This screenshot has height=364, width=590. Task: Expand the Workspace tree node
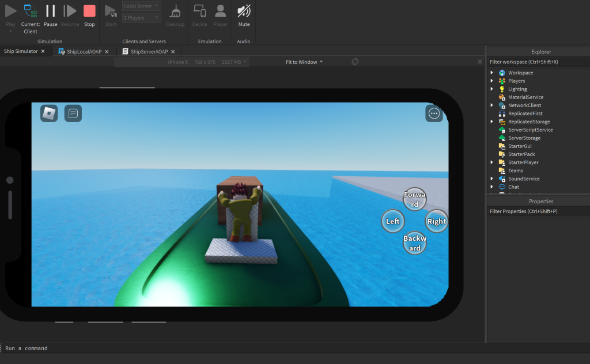click(x=491, y=73)
